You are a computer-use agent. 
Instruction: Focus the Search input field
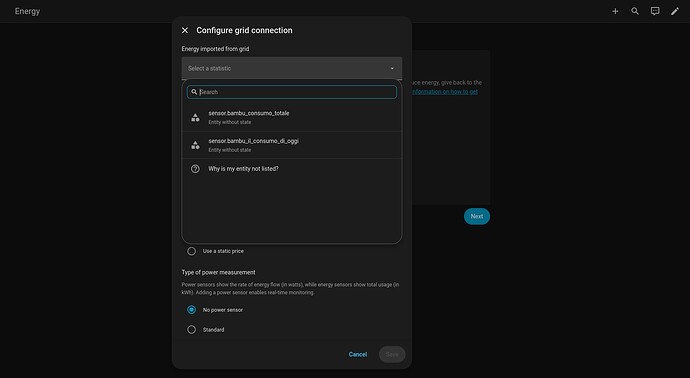[292, 92]
